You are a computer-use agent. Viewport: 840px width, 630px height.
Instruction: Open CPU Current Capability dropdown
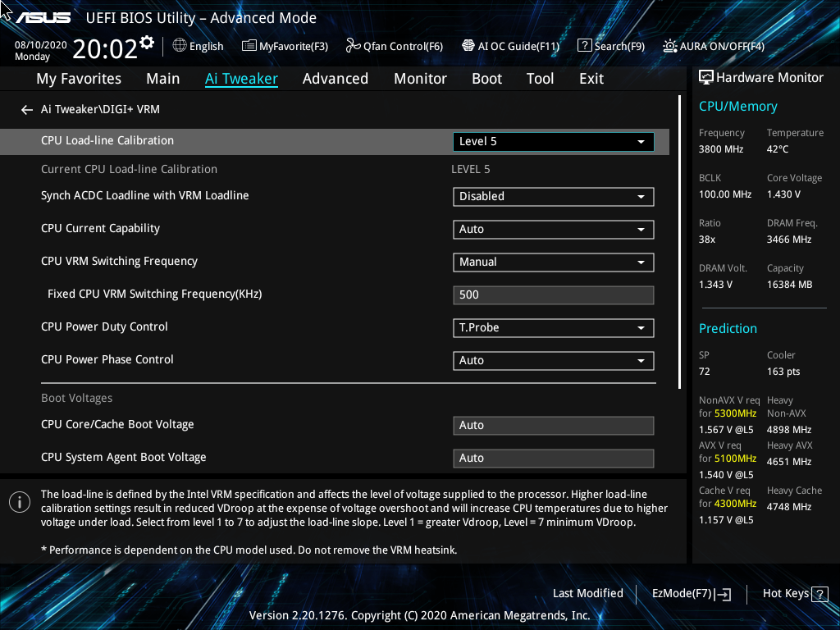point(554,230)
